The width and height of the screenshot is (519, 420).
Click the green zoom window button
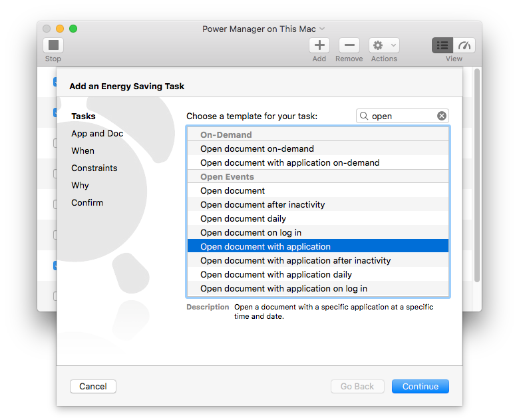[73, 29]
